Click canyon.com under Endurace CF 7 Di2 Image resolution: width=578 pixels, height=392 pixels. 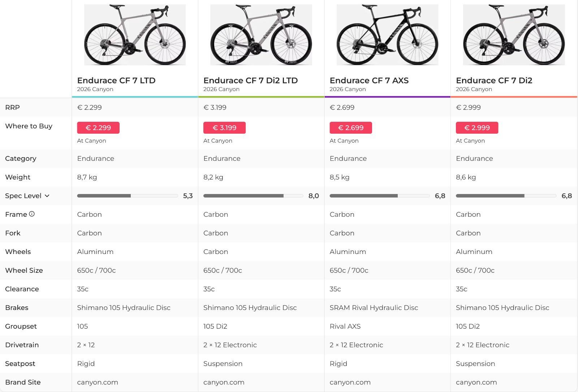[x=476, y=382]
